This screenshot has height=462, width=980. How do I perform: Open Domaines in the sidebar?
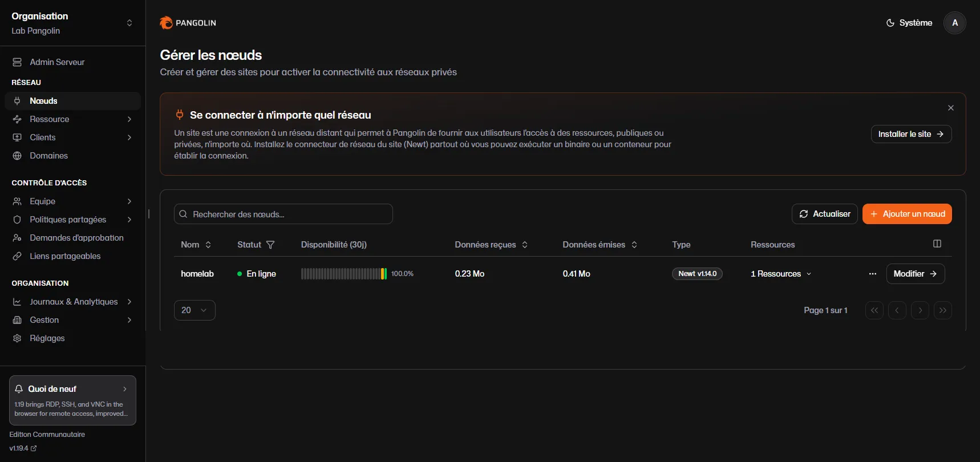[72, 156]
